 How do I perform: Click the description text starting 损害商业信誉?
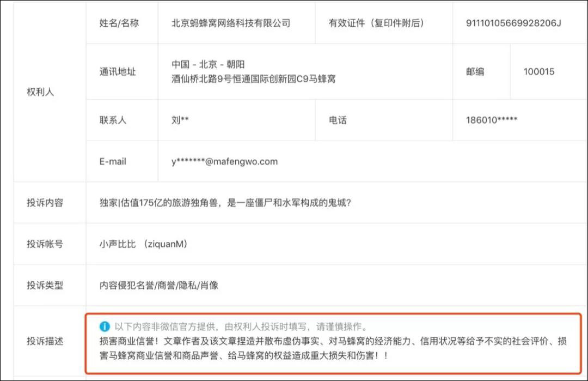333,348
